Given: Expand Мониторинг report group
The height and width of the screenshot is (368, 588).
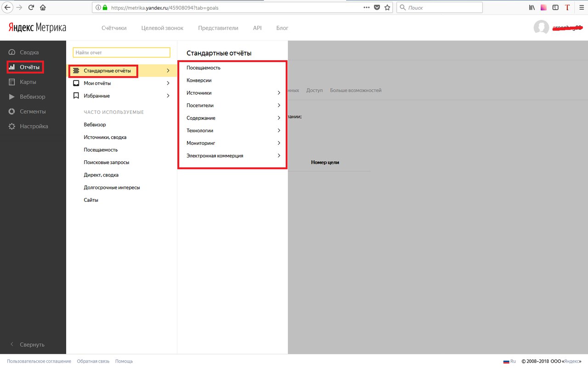Looking at the screenshot, I should (233, 143).
